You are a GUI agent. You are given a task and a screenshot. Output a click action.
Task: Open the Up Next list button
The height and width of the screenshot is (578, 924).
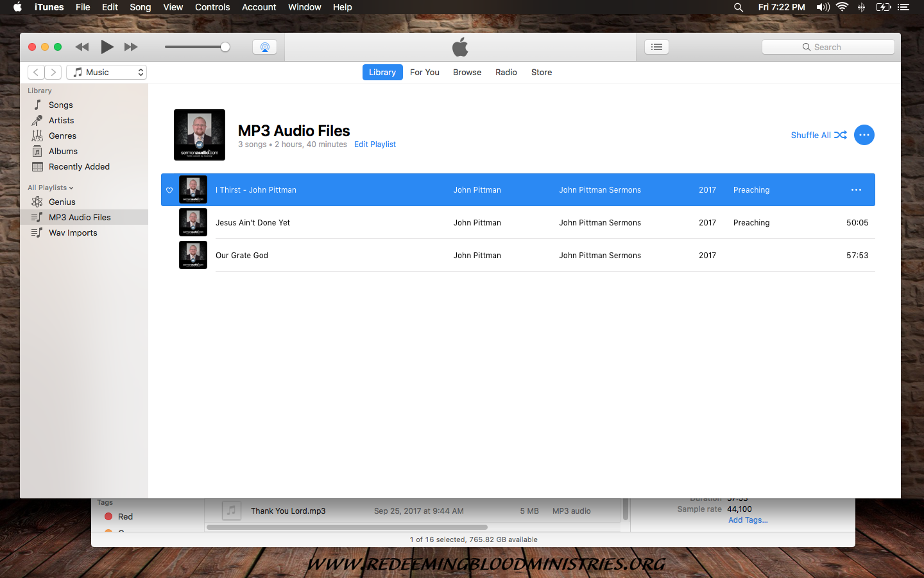[x=656, y=47]
